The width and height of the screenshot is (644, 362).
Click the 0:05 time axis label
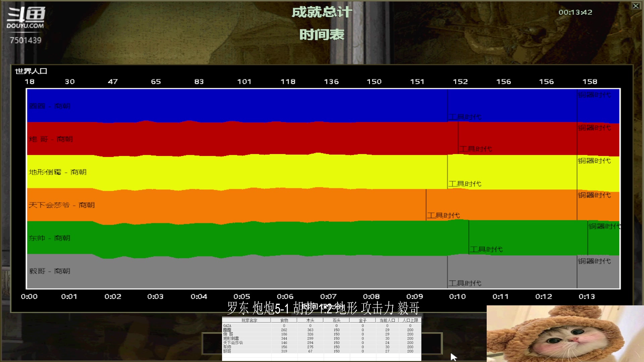click(x=242, y=296)
